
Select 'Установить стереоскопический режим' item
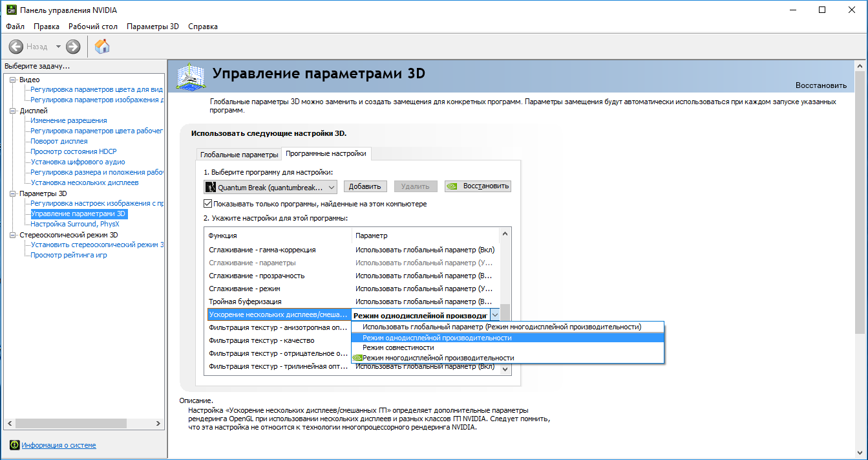point(96,245)
